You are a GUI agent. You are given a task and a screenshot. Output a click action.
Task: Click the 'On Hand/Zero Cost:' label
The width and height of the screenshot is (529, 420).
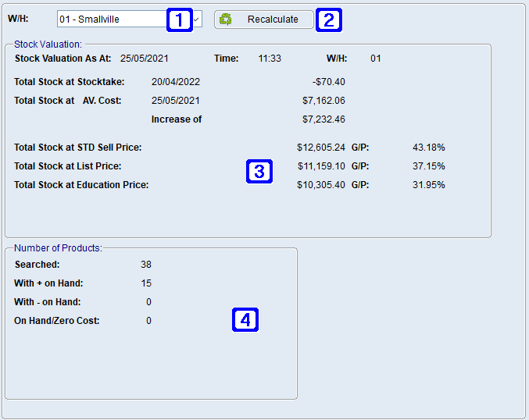57,321
